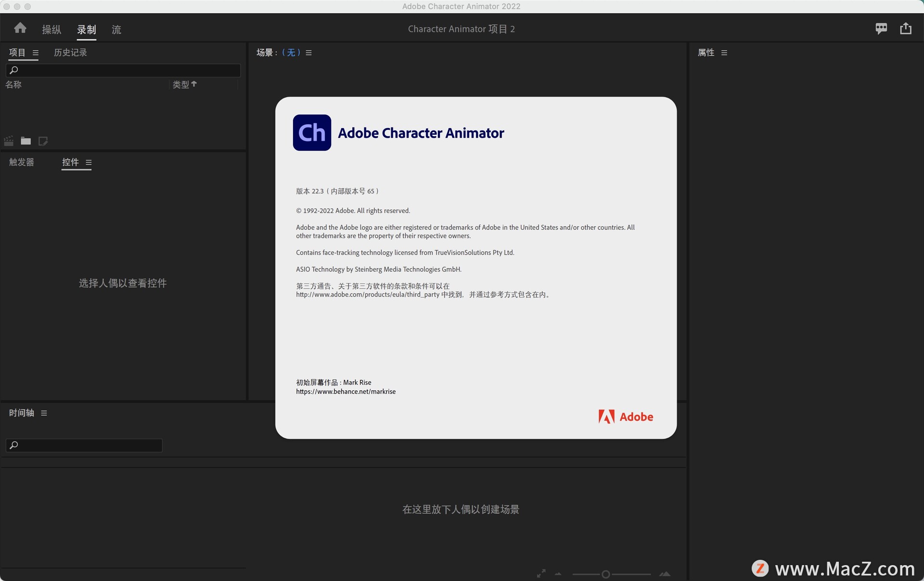924x581 pixels.
Task: Click the timeline zoom out mountain icon
Action: point(558,574)
